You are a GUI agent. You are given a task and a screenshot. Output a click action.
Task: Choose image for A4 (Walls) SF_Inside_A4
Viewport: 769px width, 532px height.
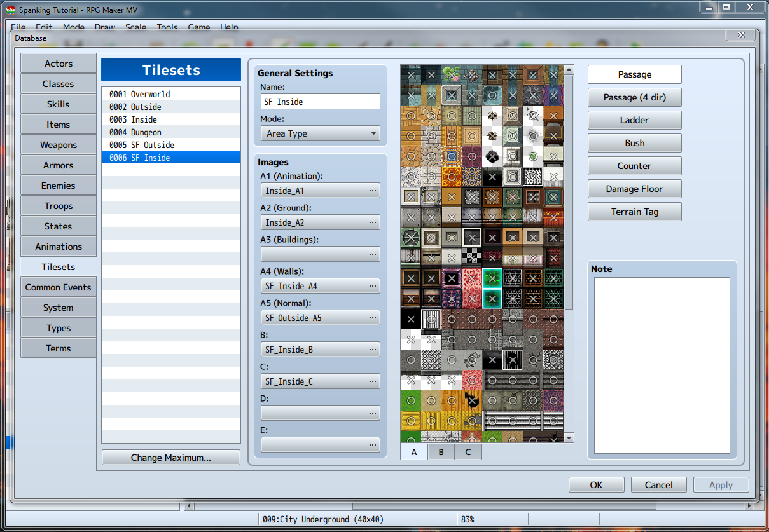point(321,286)
